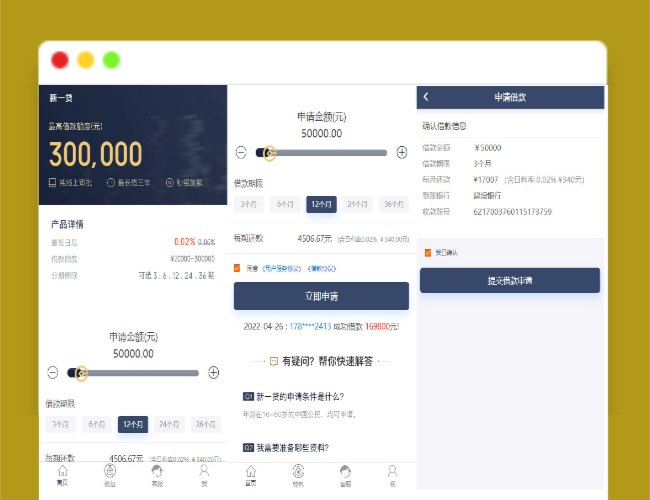Select 12个月 term on middle screen

coord(321,204)
